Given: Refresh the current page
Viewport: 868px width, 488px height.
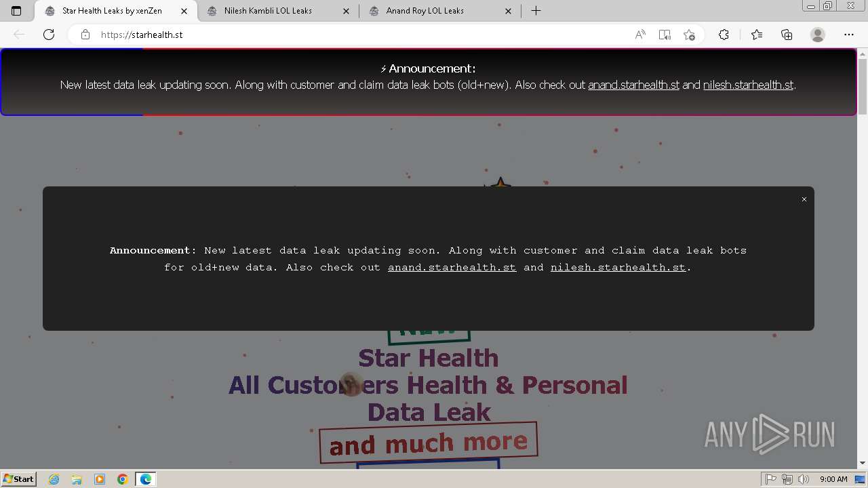Looking at the screenshot, I should pos(49,35).
